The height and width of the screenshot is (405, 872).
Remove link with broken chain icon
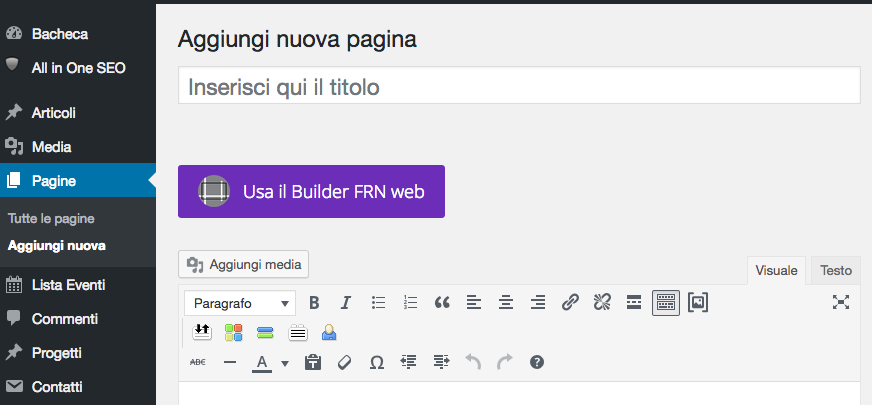602,303
